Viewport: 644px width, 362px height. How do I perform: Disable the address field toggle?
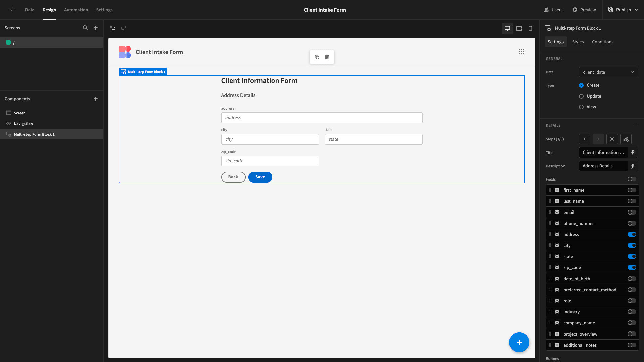pos(632,234)
